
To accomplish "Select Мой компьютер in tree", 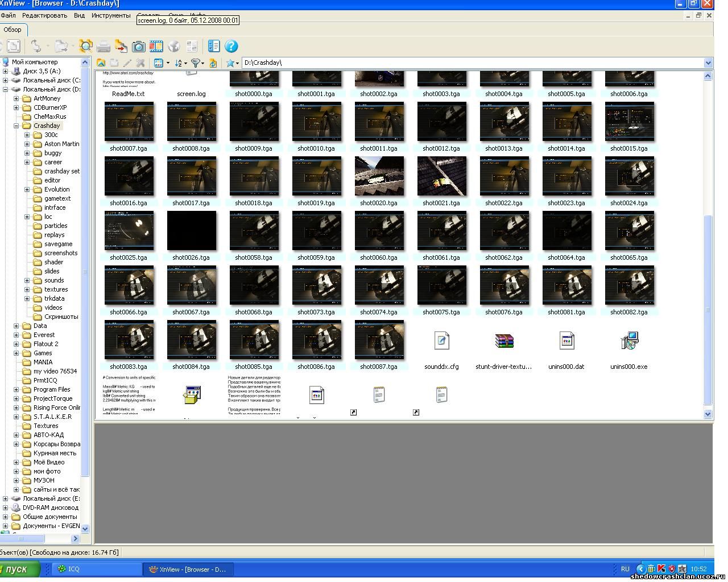I will (x=35, y=62).
